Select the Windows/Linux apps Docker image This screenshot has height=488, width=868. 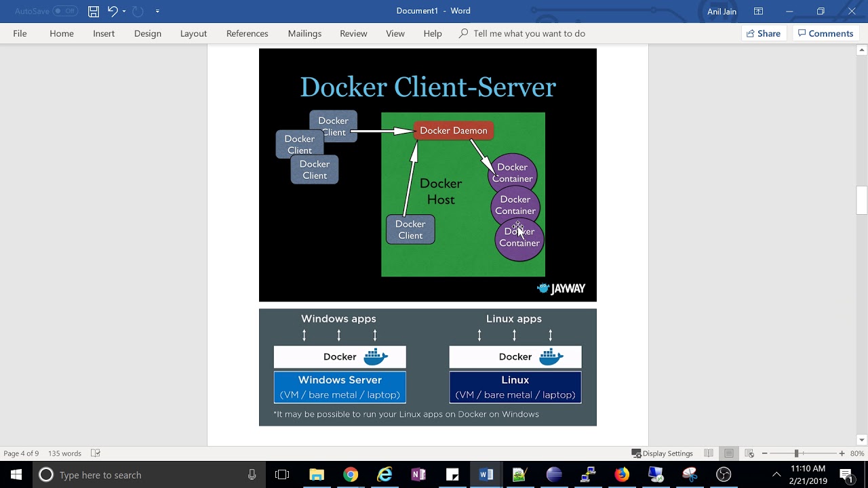click(428, 367)
